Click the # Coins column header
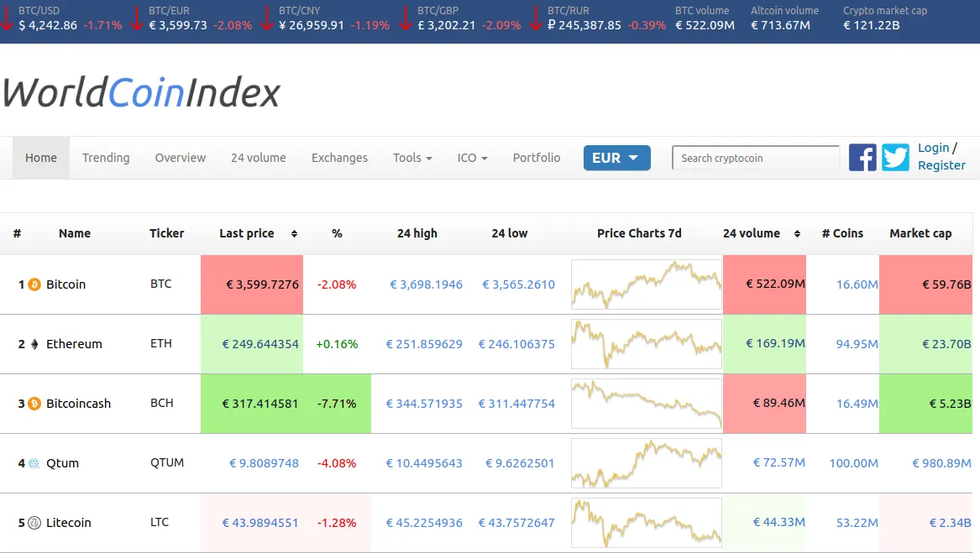Viewport: 980px width, 553px height. coord(842,233)
